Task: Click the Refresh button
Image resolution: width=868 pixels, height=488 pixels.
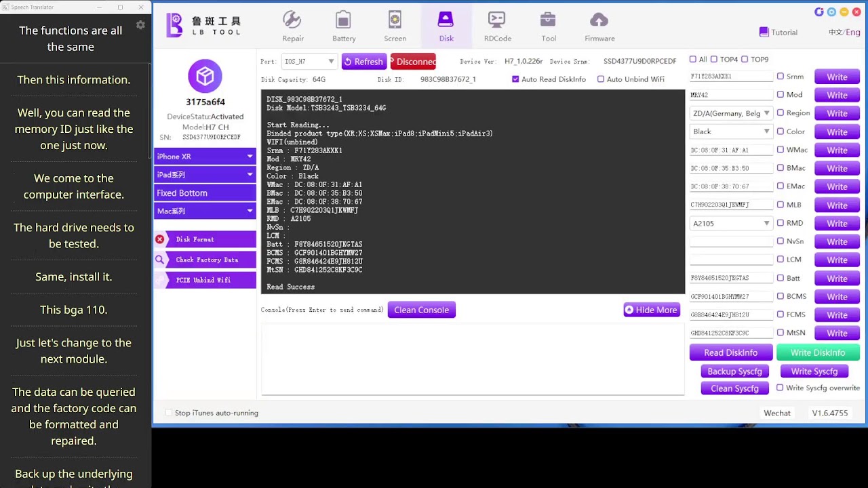Action: [x=364, y=61]
